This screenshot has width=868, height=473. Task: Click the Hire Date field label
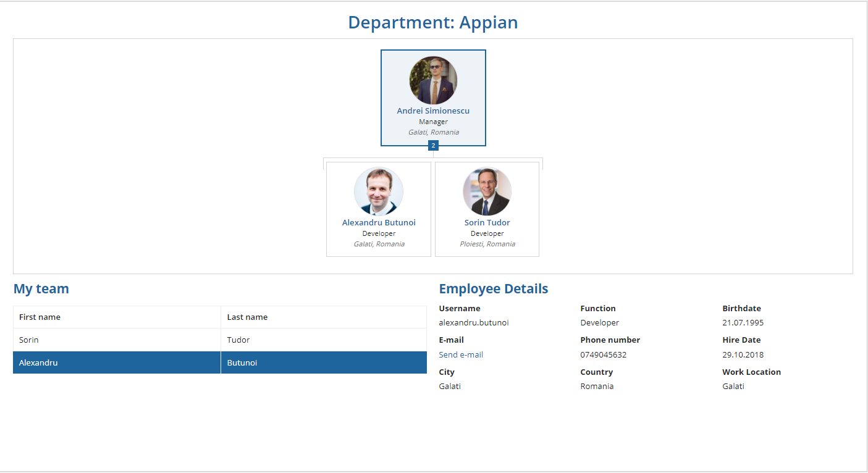(x=741, y=340)
